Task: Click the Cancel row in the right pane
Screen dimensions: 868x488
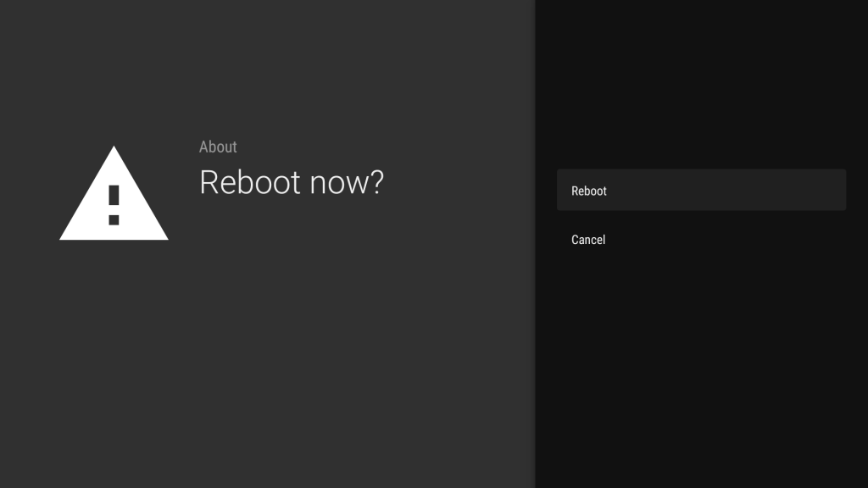Action: click(701, 240)
